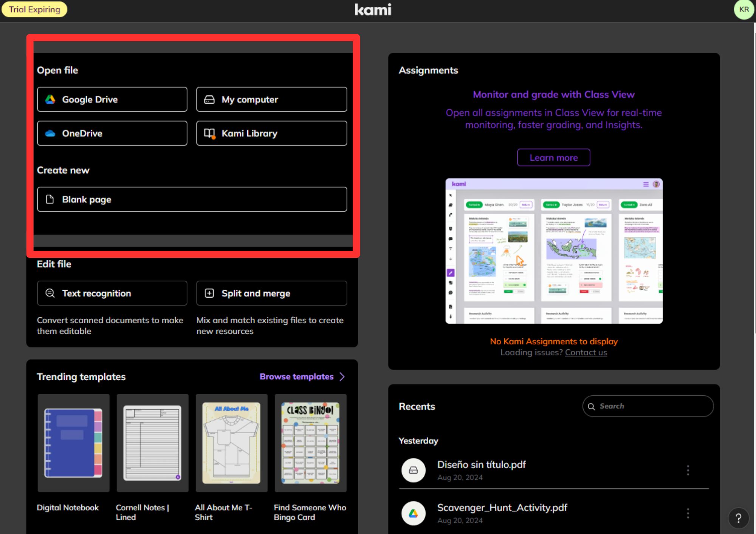Click the Browse templates chevron arrow
The height and width of the screenshot is (534, 756).
pyautogui.click(x=342, y=377)
